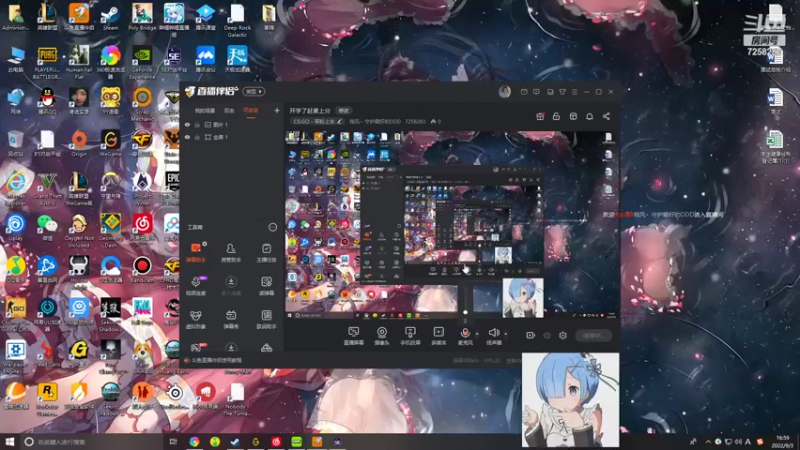Toggle the preview eye next to settings gear
This screenshot has width=800, height=450.
[547, 335]
